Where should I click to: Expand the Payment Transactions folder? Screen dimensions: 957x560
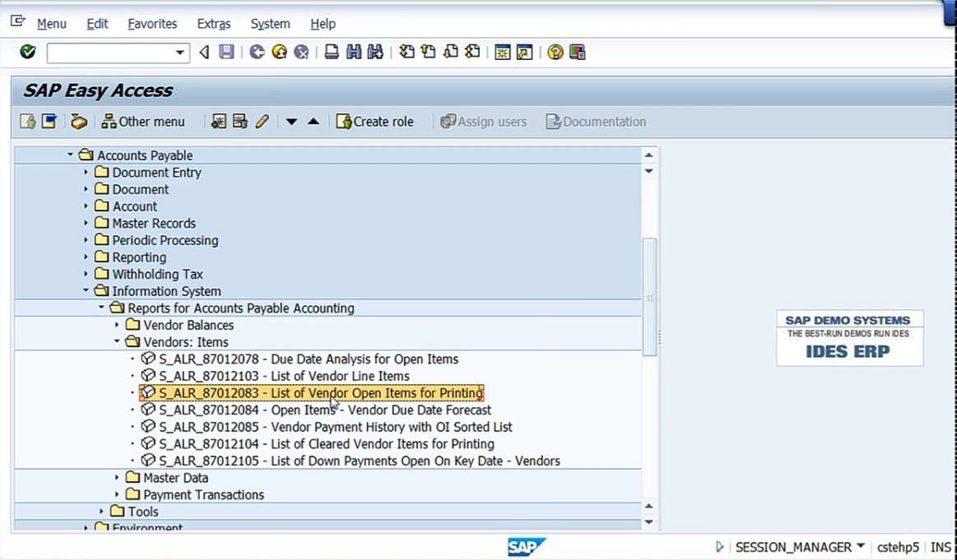[x=117, y=495]
